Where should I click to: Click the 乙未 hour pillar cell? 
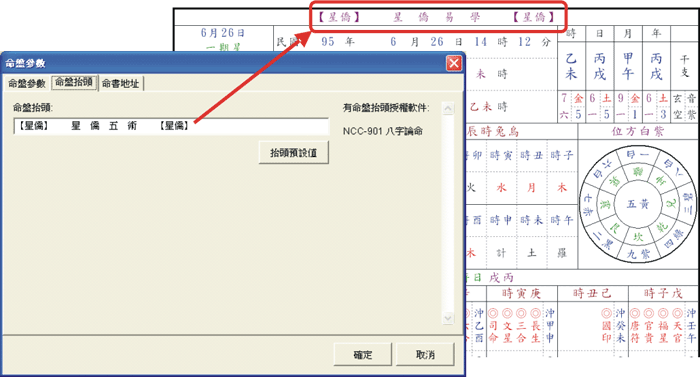(x=571, y=66)
